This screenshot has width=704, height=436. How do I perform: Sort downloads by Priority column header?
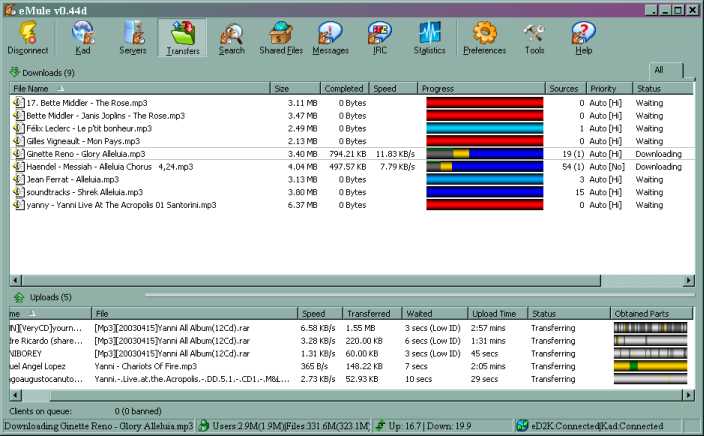(610, 89)
